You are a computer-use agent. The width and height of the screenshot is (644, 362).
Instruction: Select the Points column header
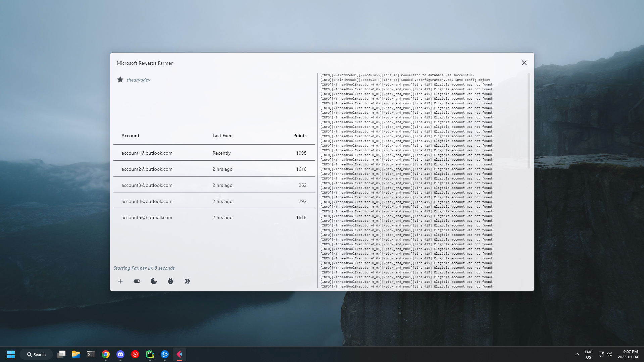tap(300, 136)
